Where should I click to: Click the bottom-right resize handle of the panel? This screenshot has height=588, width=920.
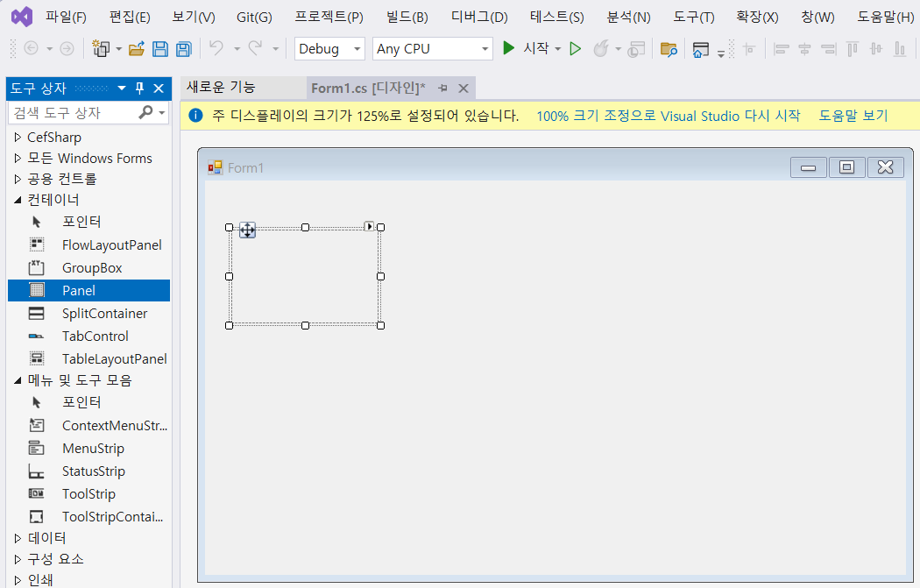[x=381, y=325]
